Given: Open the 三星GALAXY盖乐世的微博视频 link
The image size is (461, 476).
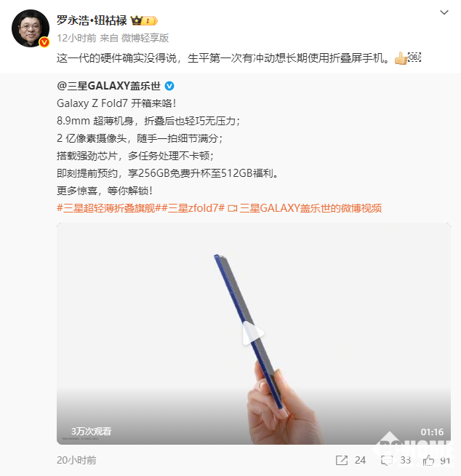Looking at the screenshot, I should point(310,208).
